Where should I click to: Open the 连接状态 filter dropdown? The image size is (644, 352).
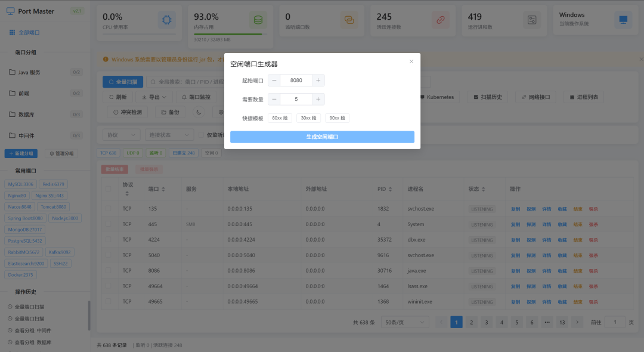(x=169, y=135)
